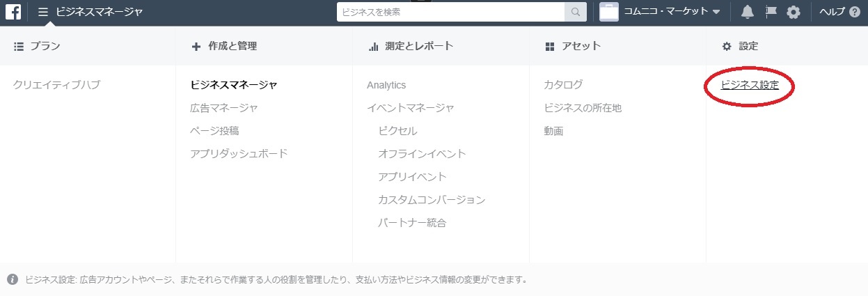The width and height of the screenshot is (868, 296).
Task: Select オフラインイベント
Action: pos(423,154)
